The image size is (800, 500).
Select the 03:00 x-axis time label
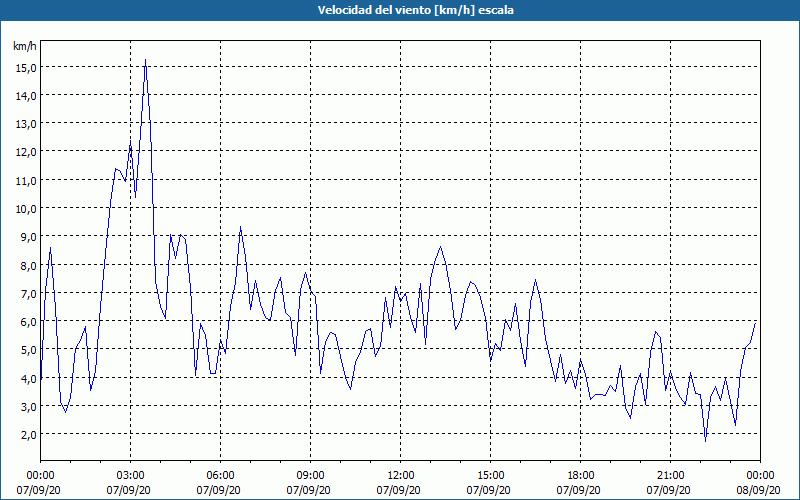tap(131, 476)
